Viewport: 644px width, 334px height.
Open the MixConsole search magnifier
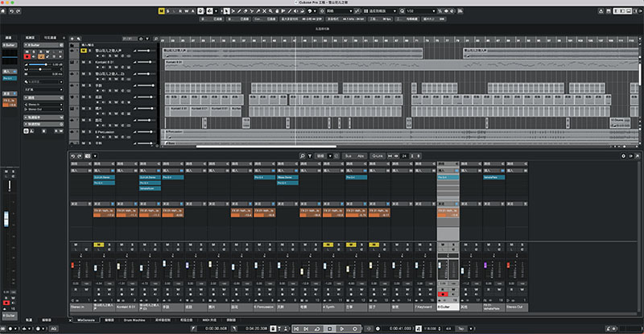(x=303, y=156)
